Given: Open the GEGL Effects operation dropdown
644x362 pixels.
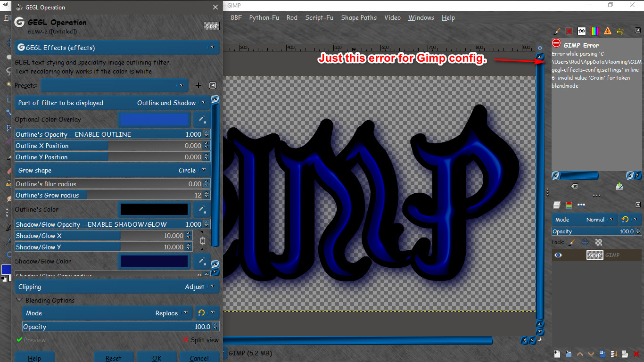Looking at the screenshot, I should point(117,48).
